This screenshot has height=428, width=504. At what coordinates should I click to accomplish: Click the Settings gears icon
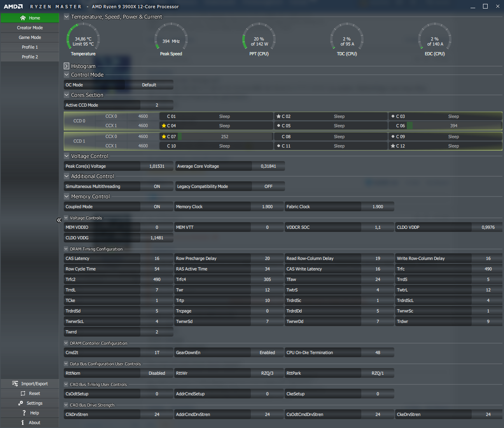[x=21, y=403]
